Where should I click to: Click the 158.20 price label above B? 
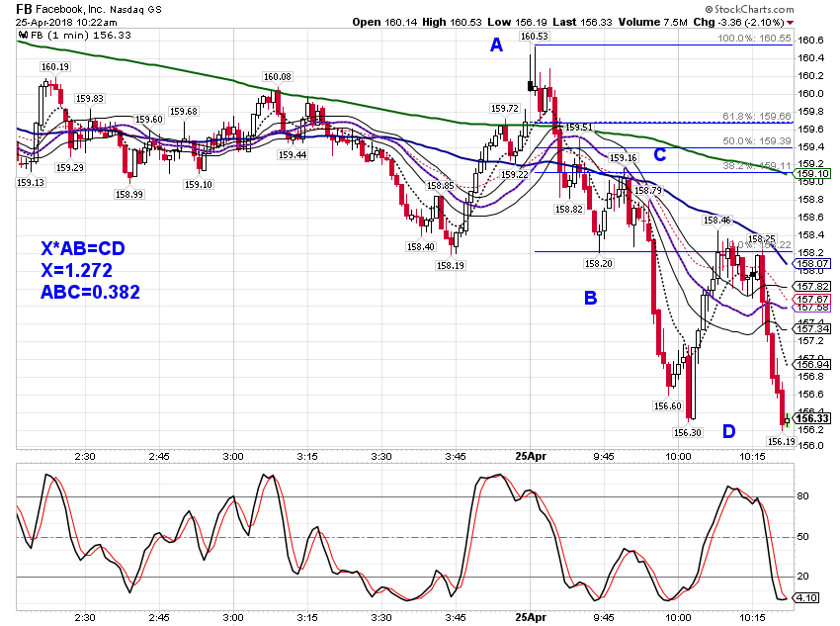(x=599, y=264)
